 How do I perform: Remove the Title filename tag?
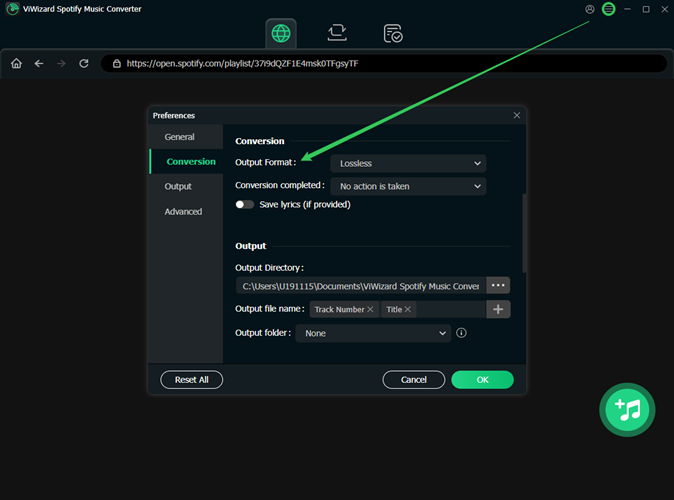(408, 310)
